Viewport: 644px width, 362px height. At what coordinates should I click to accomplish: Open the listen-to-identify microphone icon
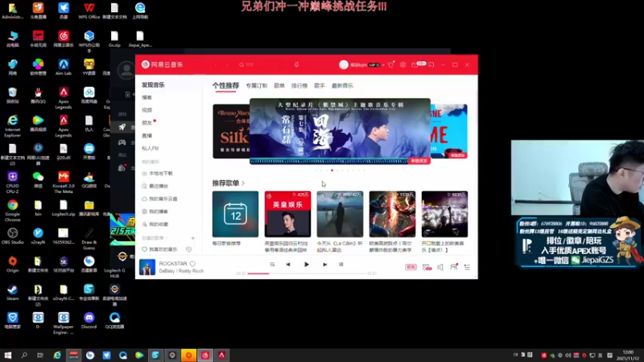point(296,64)
